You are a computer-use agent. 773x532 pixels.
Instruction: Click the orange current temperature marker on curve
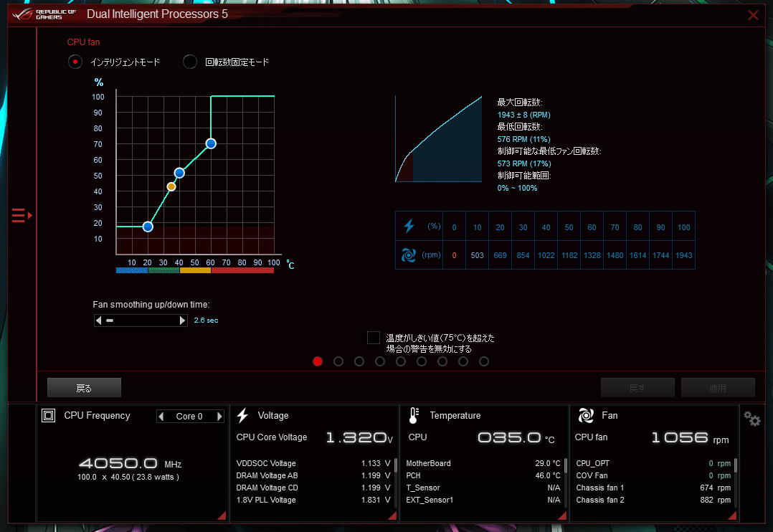[171, 186]
